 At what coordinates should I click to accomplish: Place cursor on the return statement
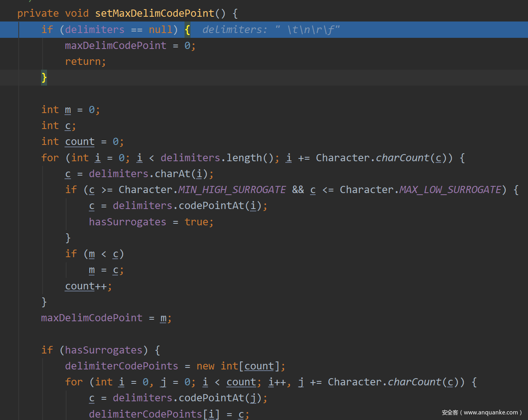[85, 62]
